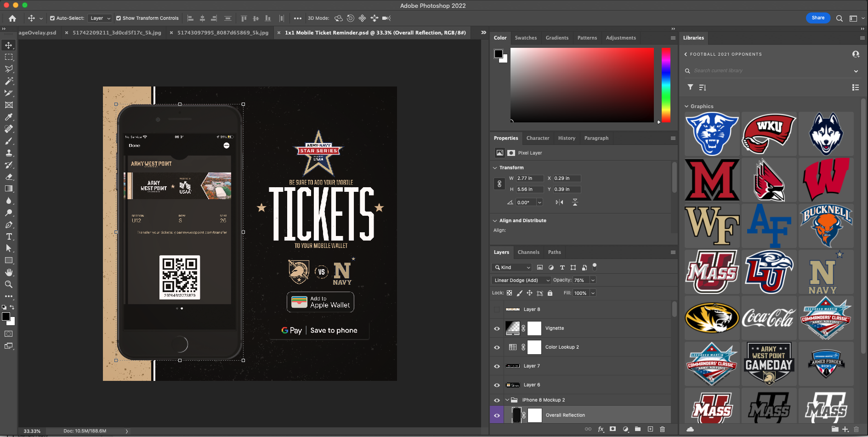The height and width of the screenshot is (437, 868).
Task: Open rotation angle dropdown
Action: click(x=539, y=202)
